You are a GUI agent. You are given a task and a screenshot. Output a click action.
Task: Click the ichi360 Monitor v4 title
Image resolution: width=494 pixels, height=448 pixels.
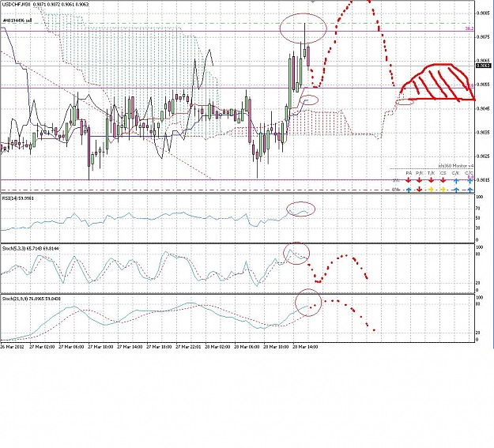456,166
